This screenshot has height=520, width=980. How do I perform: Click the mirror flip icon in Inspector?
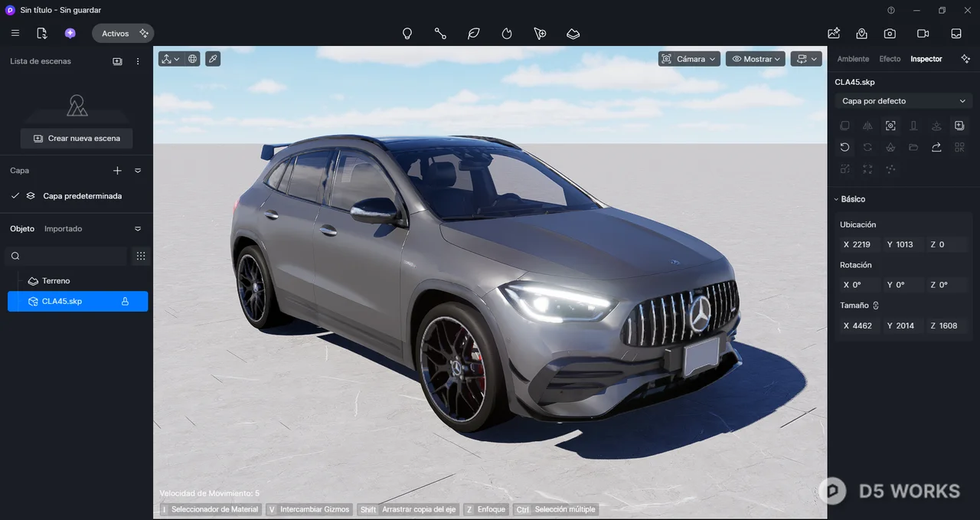tap(867, 126)
